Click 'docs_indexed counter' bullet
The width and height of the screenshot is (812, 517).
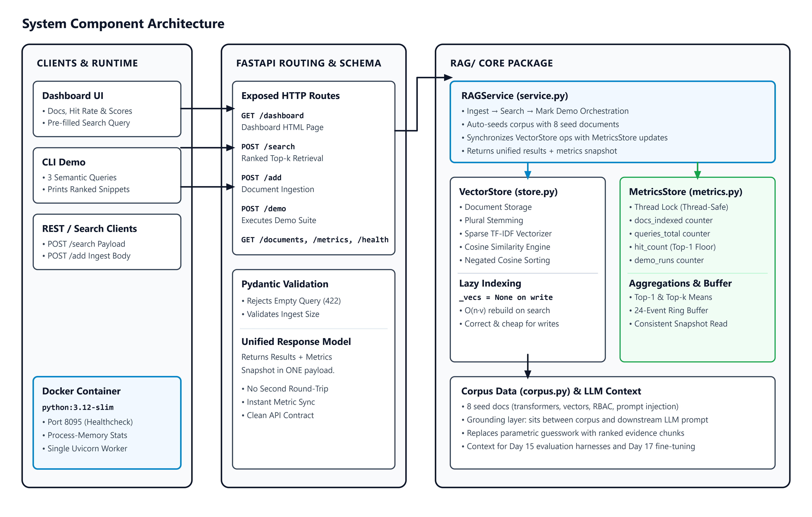click(671, 220)
